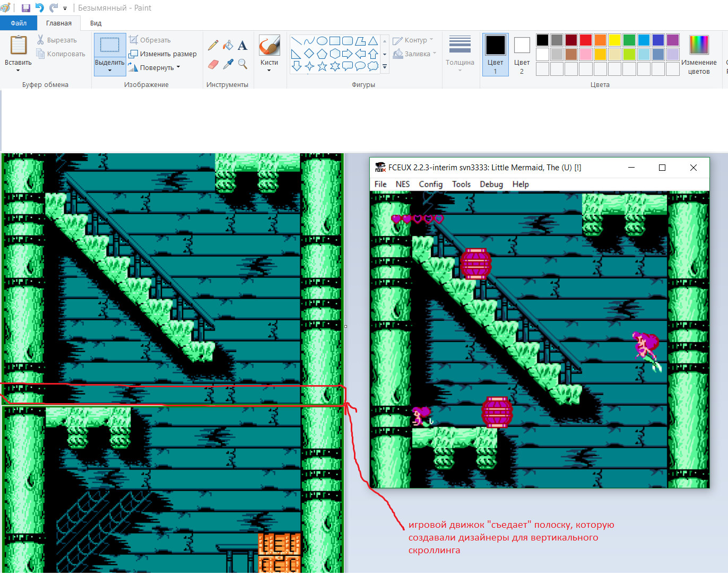
Task: Open Debug menu in FCEUX window
Action: [491, 184]
